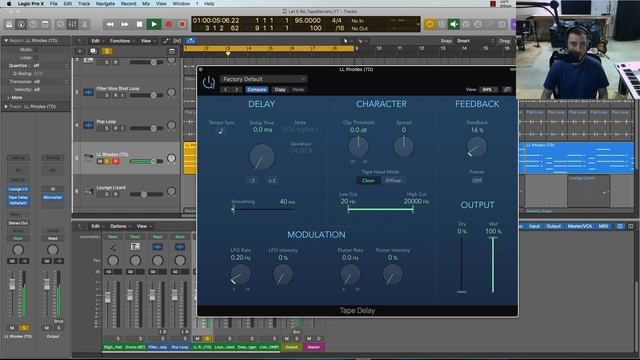The width and height of the screenshot is (640, 360).
Task: Open the plugin View size dropdown
Action: 489,89
